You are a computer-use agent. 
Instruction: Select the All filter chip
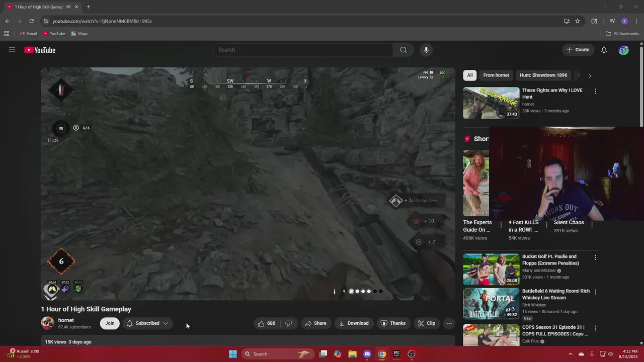469,75
